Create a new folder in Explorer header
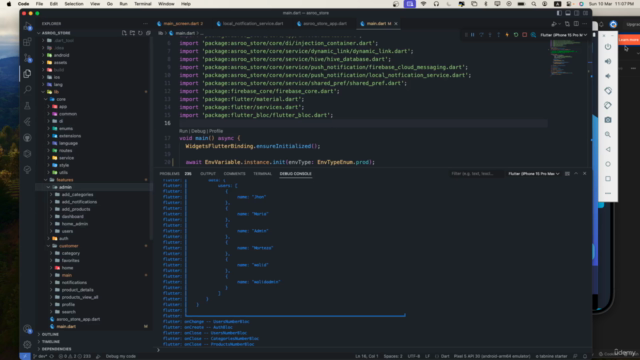Viewport: 640px width, 360px height. click(132, 33)
